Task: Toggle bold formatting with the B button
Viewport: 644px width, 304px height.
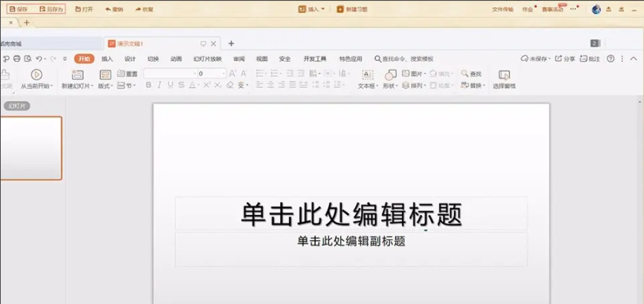Action: 149,85
